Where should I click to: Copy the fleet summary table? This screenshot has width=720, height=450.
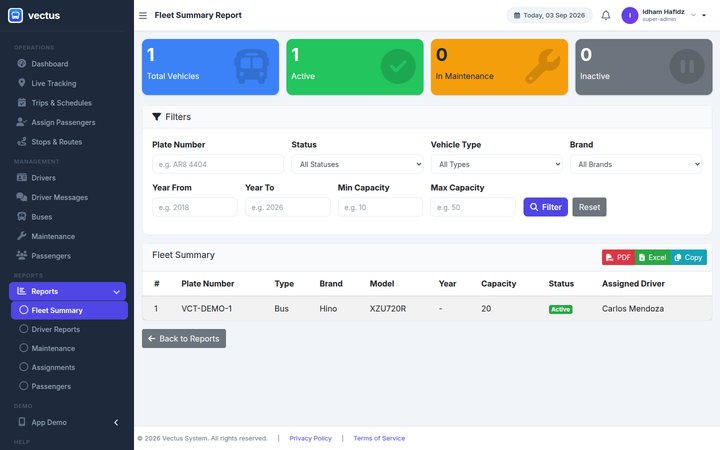click(688, 257)
